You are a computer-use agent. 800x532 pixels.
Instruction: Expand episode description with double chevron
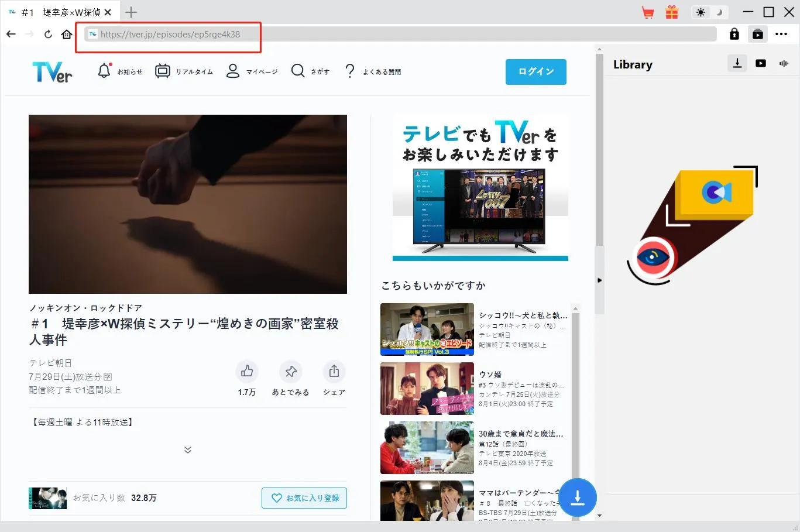188,449
